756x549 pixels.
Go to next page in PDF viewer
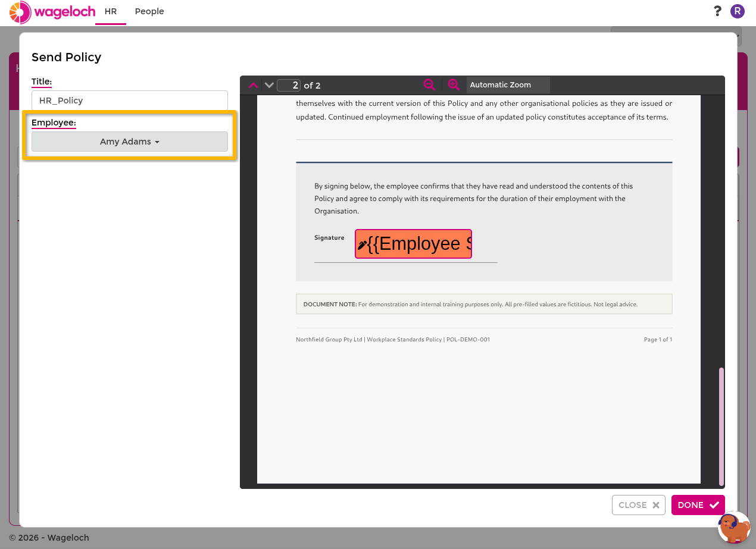coord(269,85)
